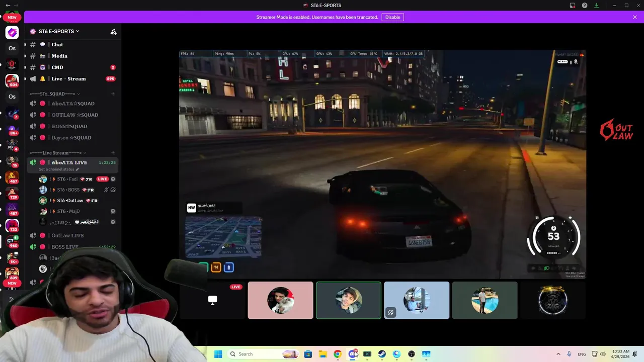Open the ENG language indicator
The width and height of the screenshot is (644, 362).
pyautogui.click(x=582, y=354)
